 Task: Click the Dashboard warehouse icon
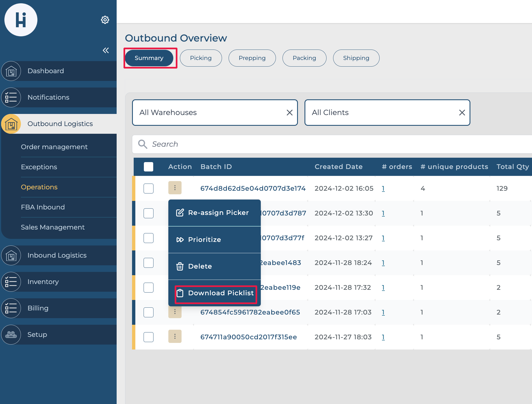(11, 71)
